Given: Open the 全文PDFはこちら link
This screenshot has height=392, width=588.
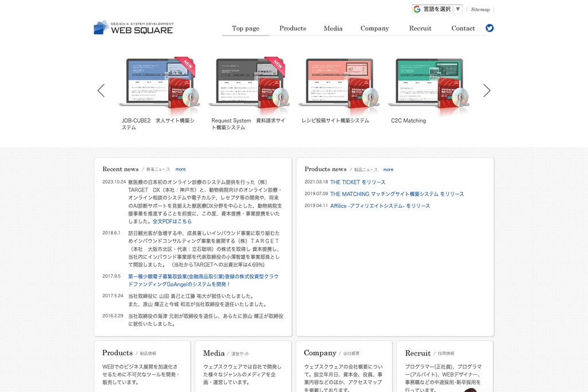Looking at the screenshot, I should [x=172, y=222].
